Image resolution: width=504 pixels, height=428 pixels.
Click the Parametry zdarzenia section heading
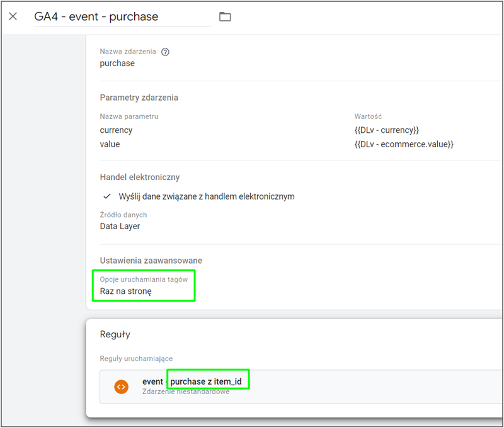coord(139,98)
